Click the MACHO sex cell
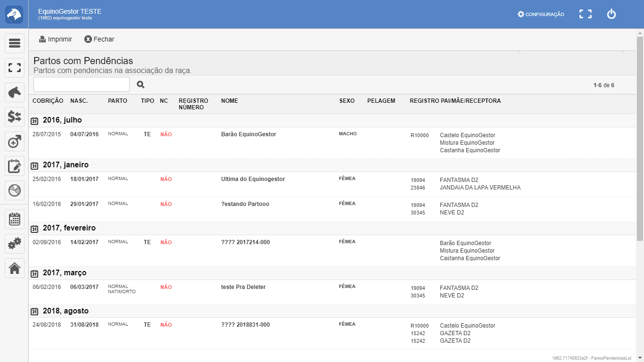644x362 pixels. coord(348,134)
